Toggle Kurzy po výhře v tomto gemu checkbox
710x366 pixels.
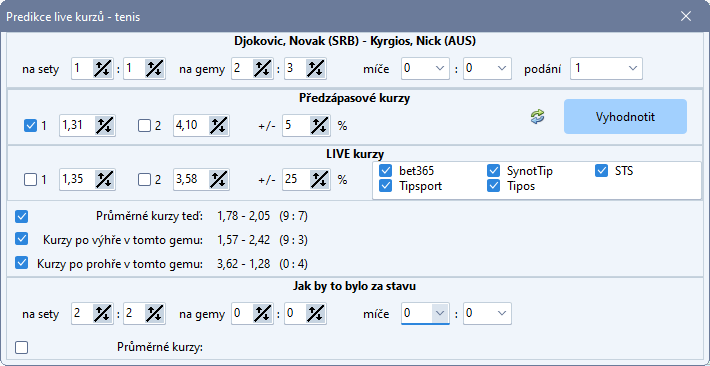coord(21,239)
